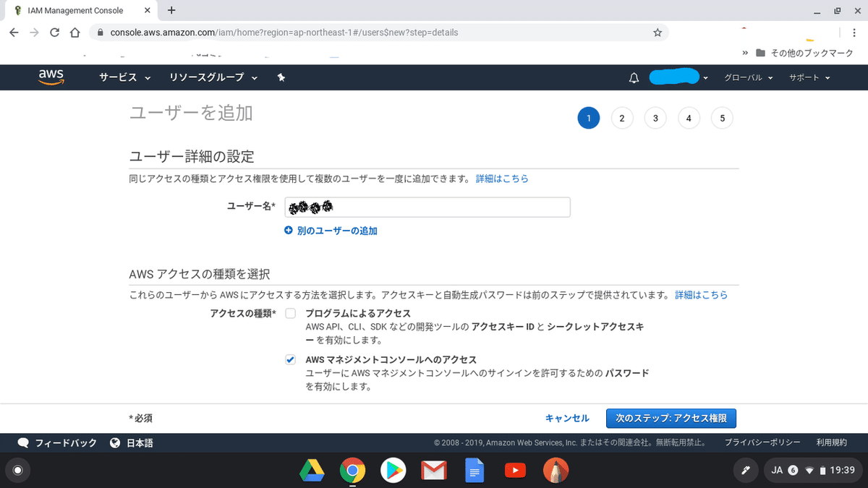Viewport: 868px width, 488px height.
Task: Click the AWS logo to return home
Action: point(49,77)
